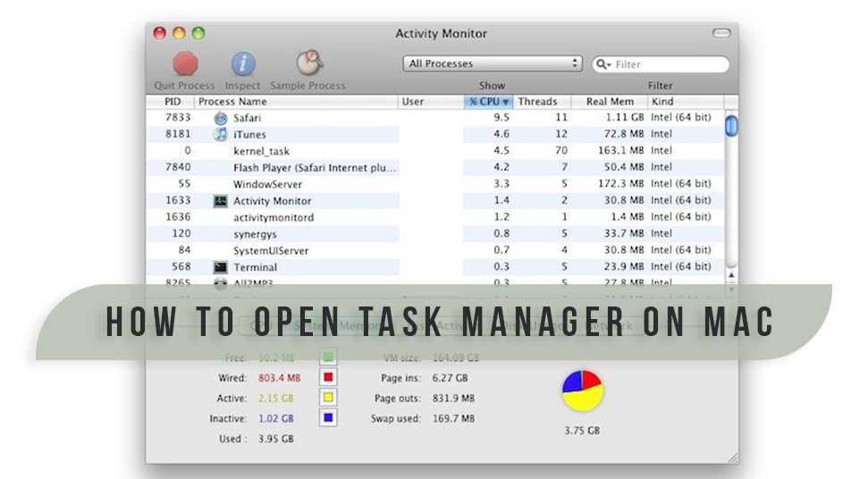Viewport: 868px width, 479px height.
Task: Click the window resize grip corner
Action: coord(732,458)
